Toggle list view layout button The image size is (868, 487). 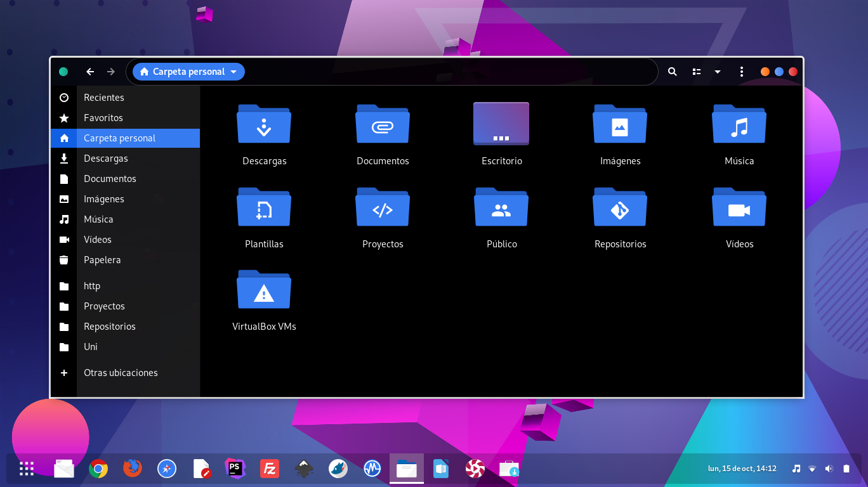click(x=697, y=72)
